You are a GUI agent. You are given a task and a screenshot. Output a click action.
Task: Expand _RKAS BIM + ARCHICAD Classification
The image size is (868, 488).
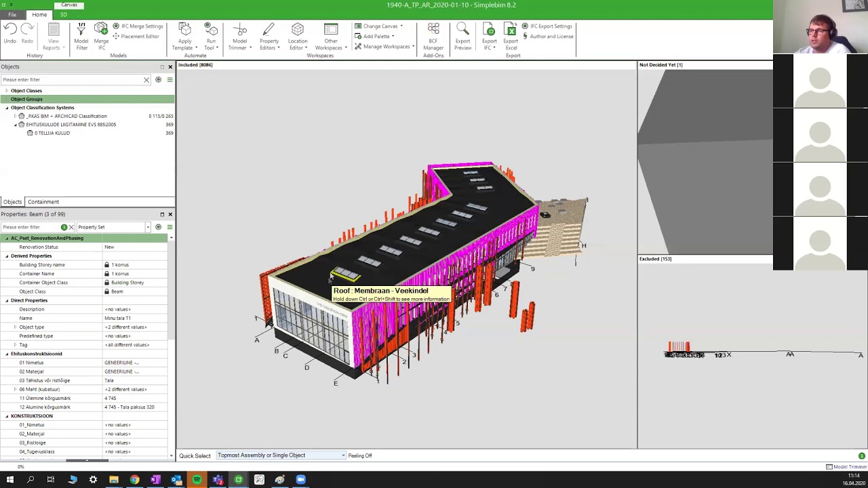click(15, 116)
